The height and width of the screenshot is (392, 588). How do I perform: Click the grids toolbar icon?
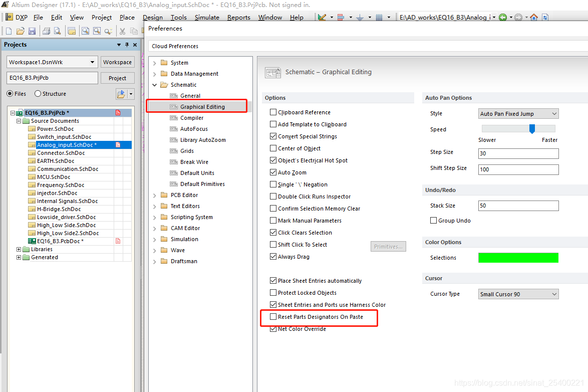click(379, 18)
